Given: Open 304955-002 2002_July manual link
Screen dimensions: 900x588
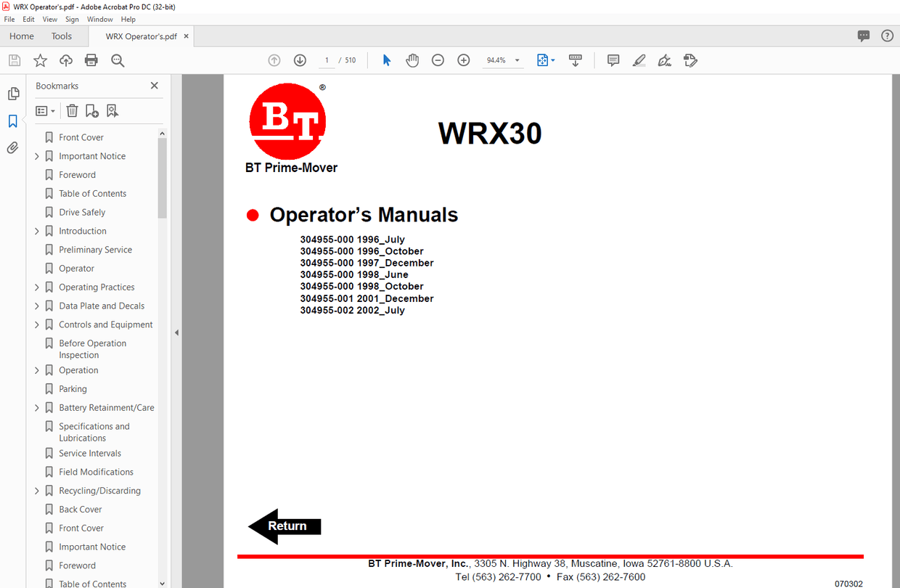Looking at the screenshot, I should click(x=352, y=310).
